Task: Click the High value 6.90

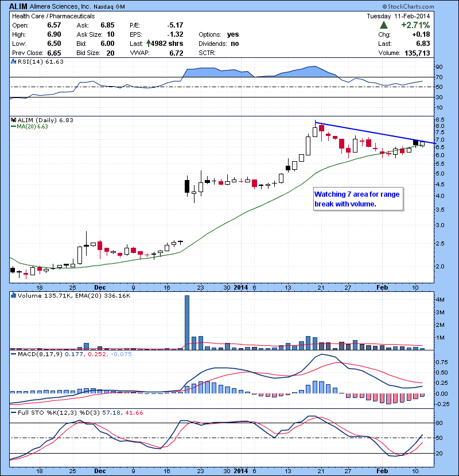Action: (x=54, y=34)
